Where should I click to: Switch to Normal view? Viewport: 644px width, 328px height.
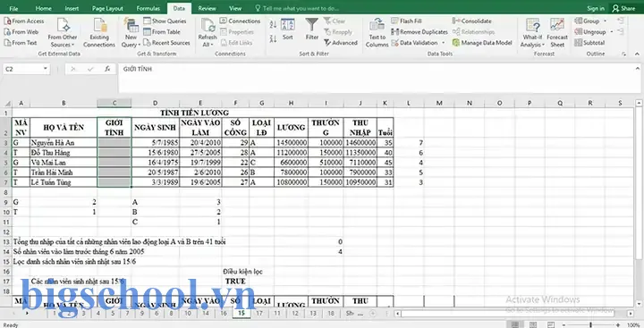pyautogui.click(x=515, y=324)
